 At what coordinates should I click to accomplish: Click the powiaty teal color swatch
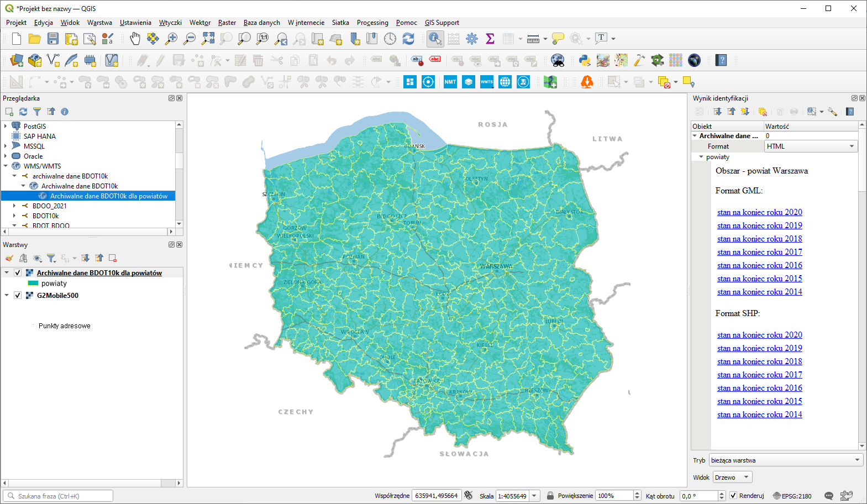pyautogui.click(x=33, y=283)
